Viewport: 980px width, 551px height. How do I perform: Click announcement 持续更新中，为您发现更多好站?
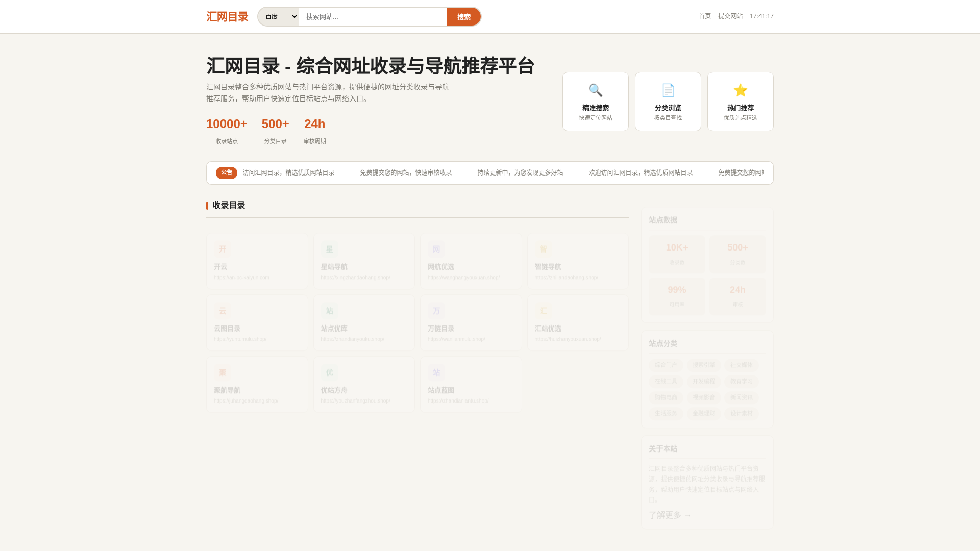[520, 173]
